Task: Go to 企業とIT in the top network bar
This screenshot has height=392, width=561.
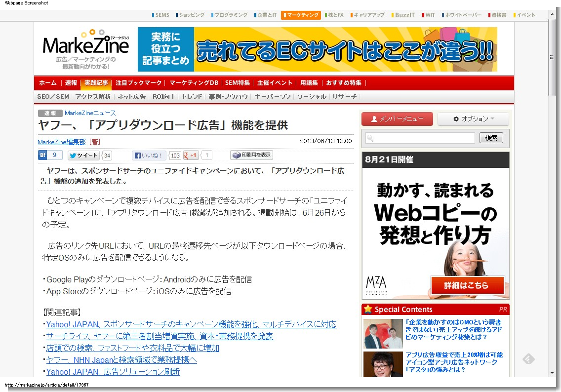Action: coord(266,15)
